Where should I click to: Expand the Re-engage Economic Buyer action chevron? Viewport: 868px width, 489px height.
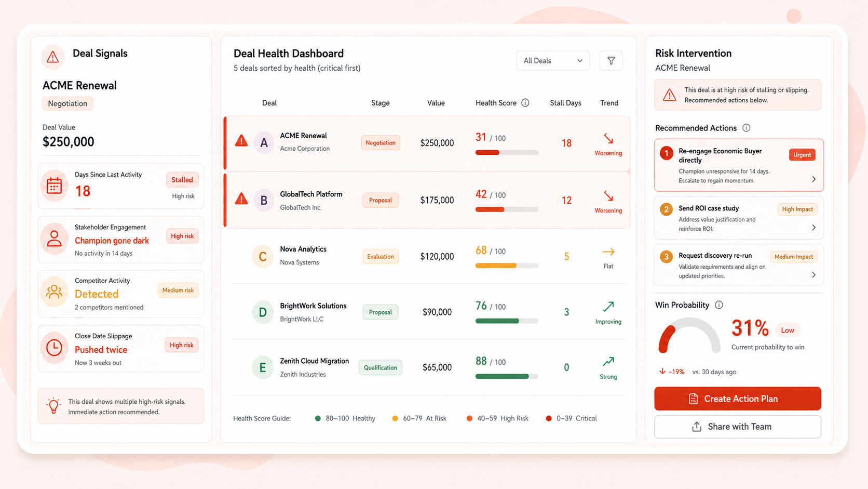click(x=813, y=179)
